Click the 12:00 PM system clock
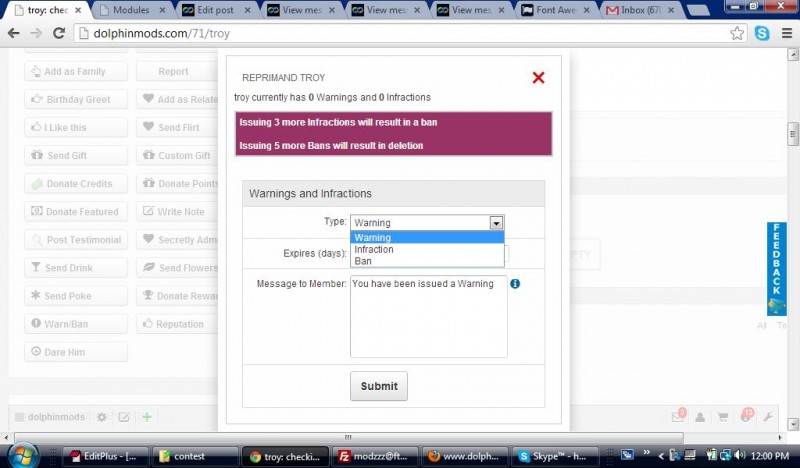The width and height of the screenshot is (800, 468). [x=770, y=456]
